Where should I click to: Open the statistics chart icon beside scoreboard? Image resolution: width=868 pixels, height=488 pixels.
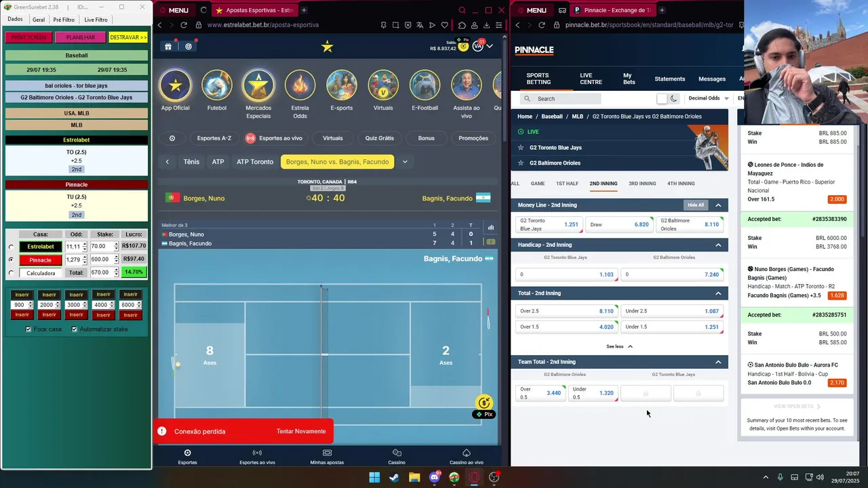tap(491, 227)
